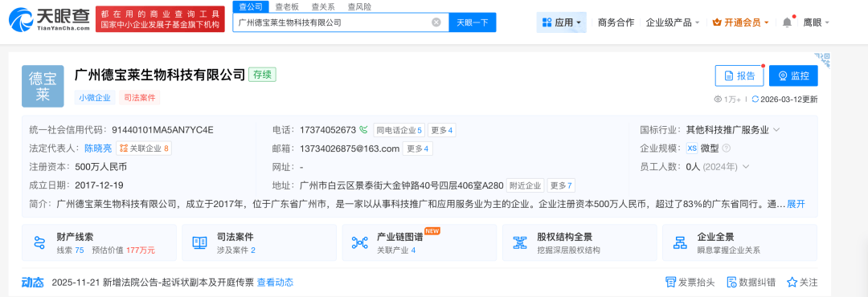The width and height of the screenshot is (868, 297).
Task: Click the credit code 91440101MA5AN7YC4E
Action: tap(162, 130)
